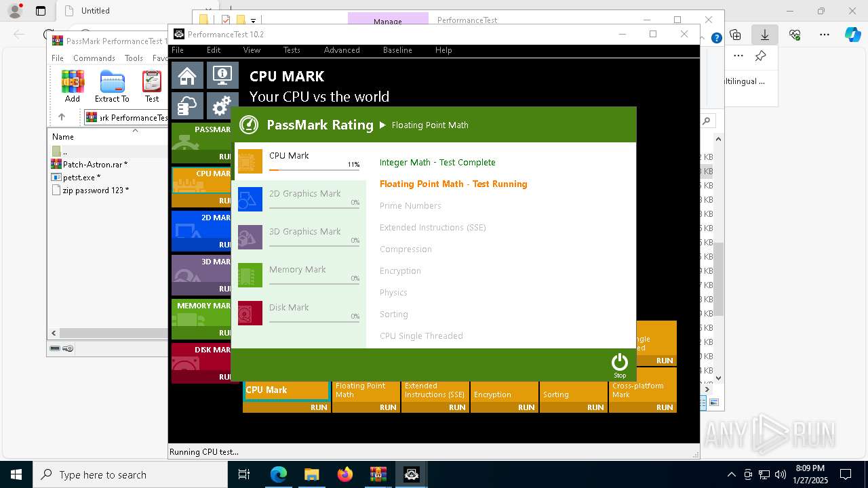Click the pin icon in downloads panel
This screenshot has height=488, width=868.
(x=760, y=56)
